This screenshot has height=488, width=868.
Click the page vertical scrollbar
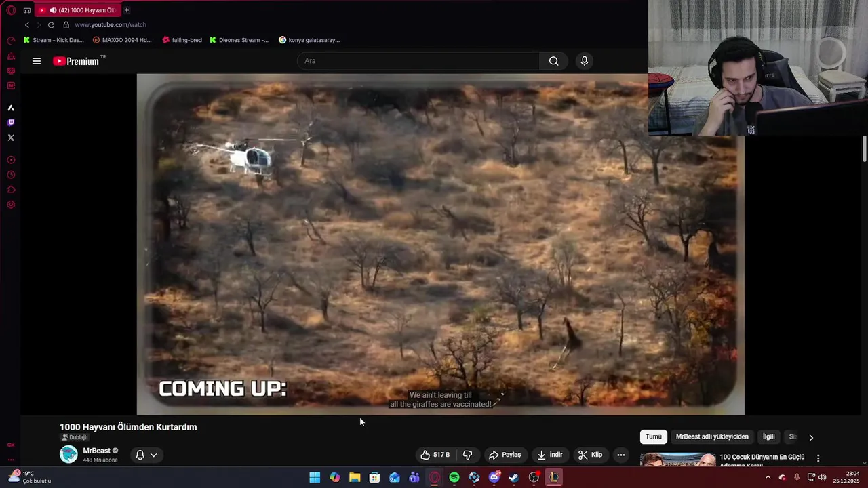click(x=865, y=148)
